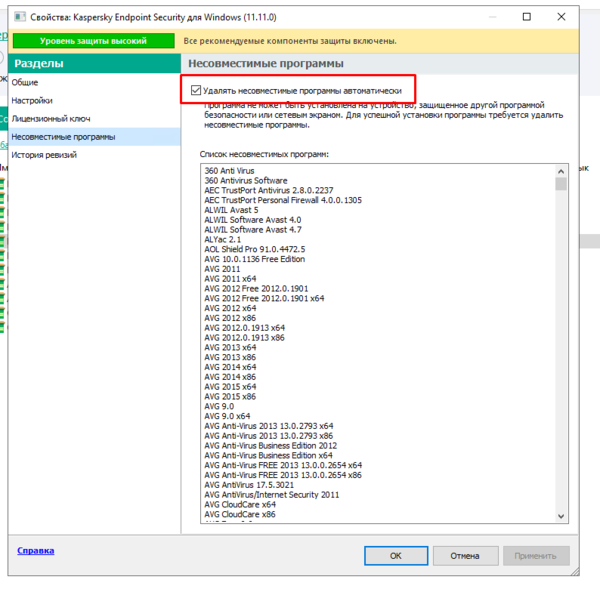Viewport: 600px width, 589px height.
Task: Click the Отмена button
Action: coord(465,556)
